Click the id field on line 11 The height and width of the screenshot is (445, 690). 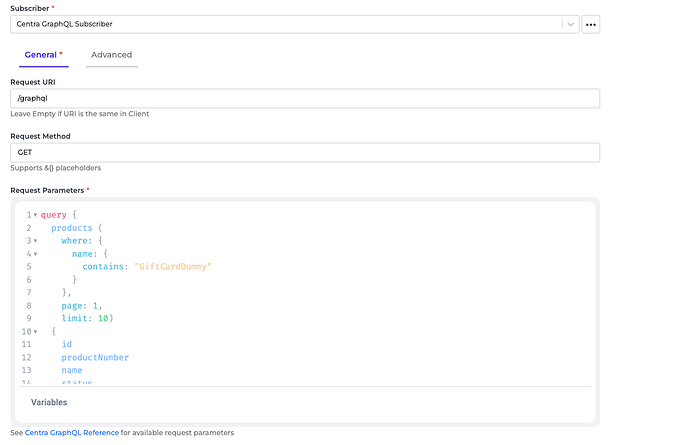tap(67, 344)
